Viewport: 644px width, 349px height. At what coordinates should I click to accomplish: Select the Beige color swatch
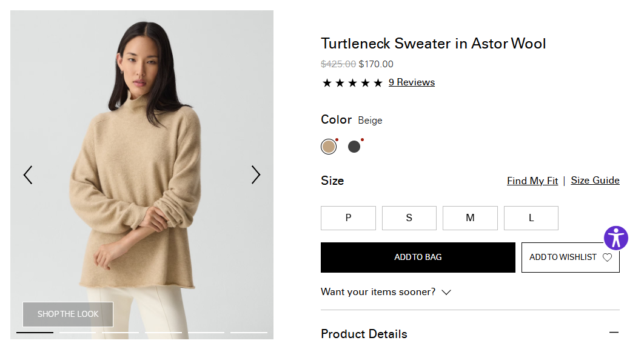[x=329, y=147]
